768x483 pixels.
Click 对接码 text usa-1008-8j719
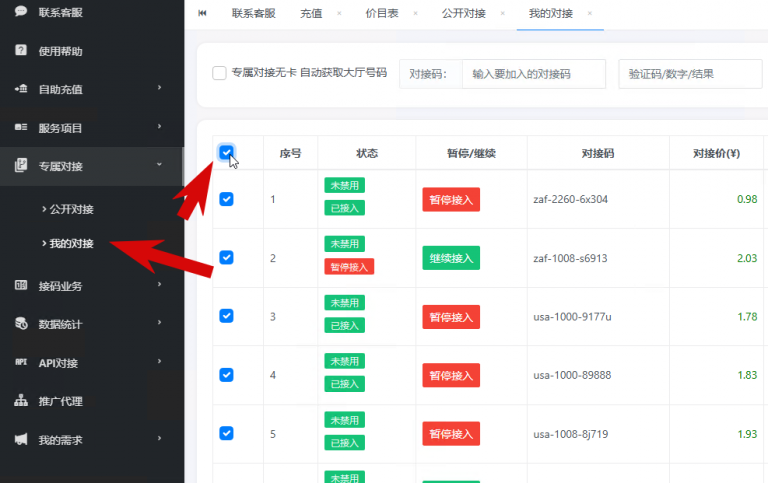[x=571, y=434]
